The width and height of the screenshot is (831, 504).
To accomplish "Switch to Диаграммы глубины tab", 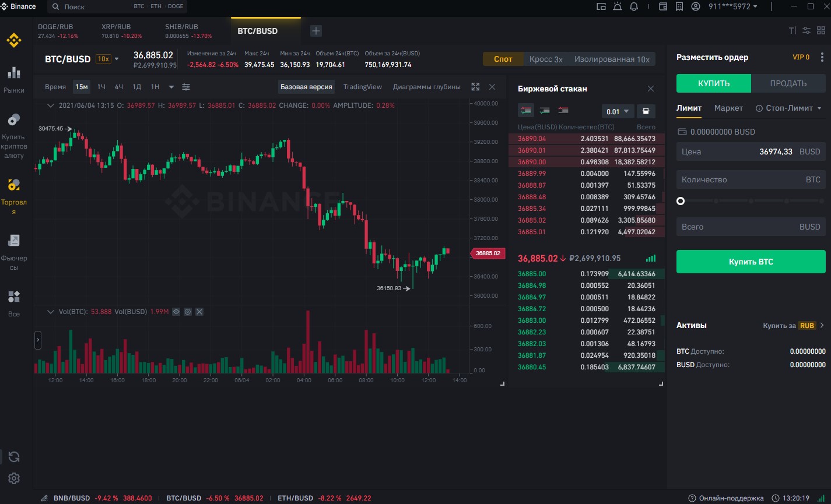I will pos(427,87).
